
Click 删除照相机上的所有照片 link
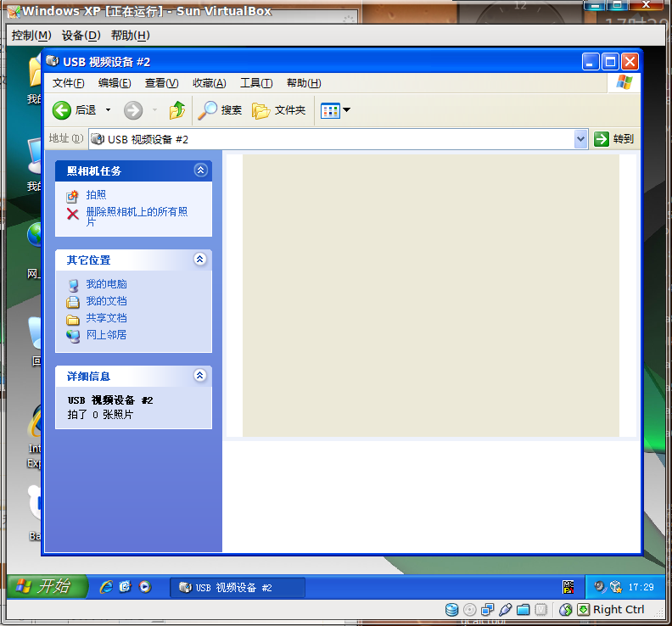[x=137, y=216]
